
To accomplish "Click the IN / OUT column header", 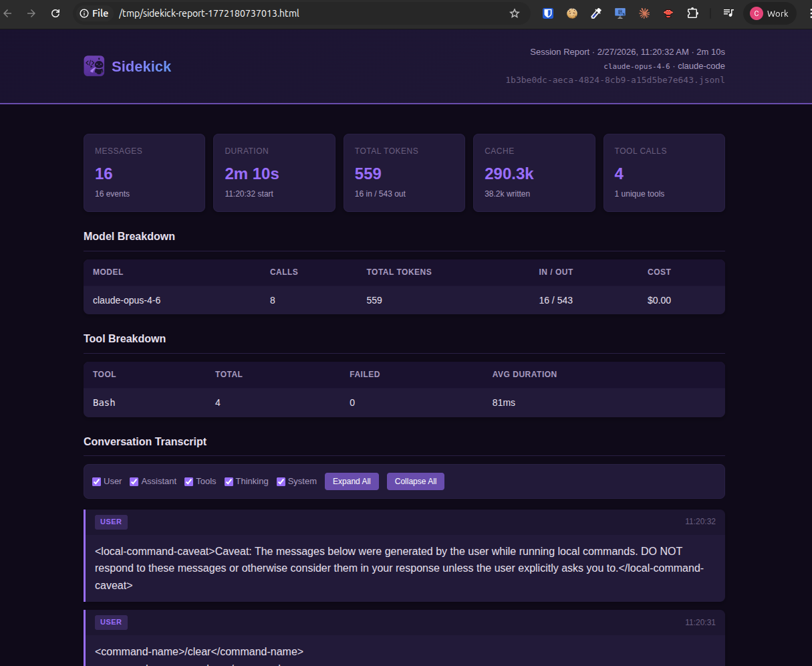I will point(556,272).
